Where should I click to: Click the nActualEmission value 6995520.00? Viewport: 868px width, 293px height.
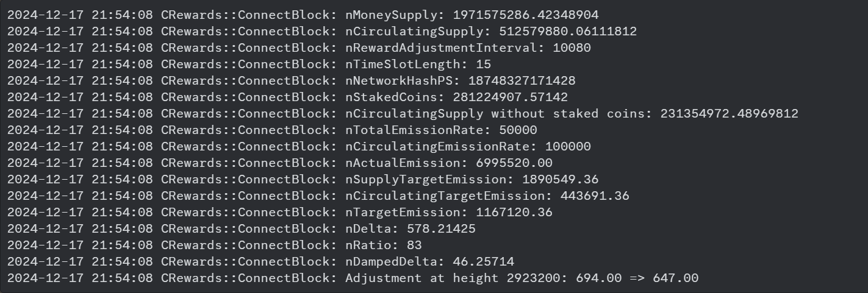click(517, 163)
